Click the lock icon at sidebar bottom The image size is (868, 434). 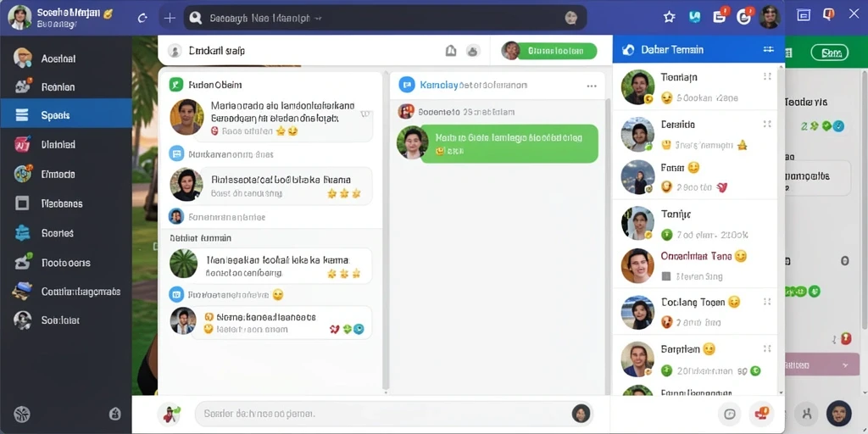[x=115, y=413]
